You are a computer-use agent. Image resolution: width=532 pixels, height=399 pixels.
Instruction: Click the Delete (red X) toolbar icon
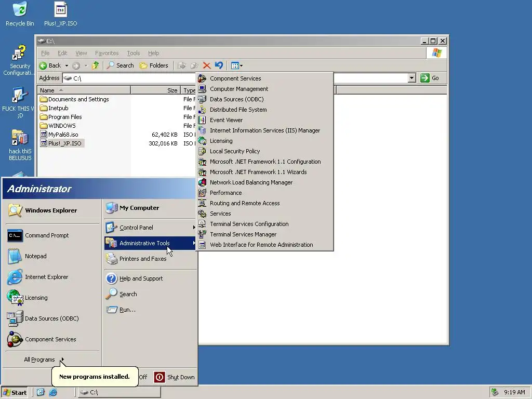[x=207, y=65]
